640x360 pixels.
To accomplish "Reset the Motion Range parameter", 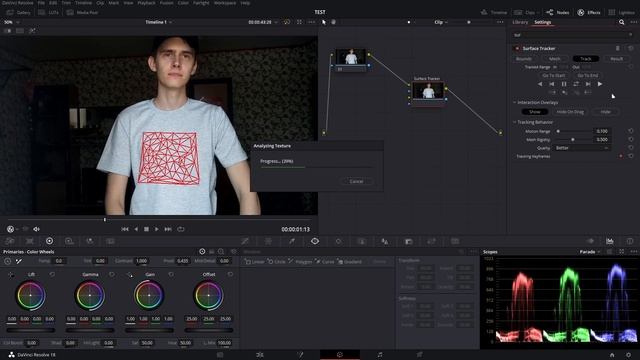I will tap(631, 131).
